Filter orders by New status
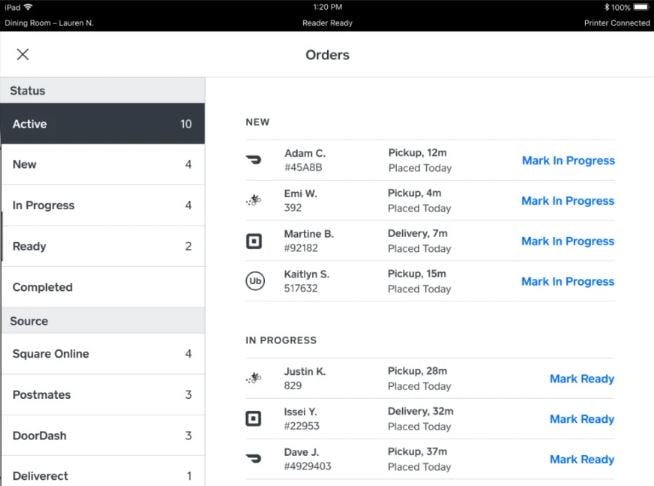Viewport: 654px width, 486px height. tap(102, 165)
